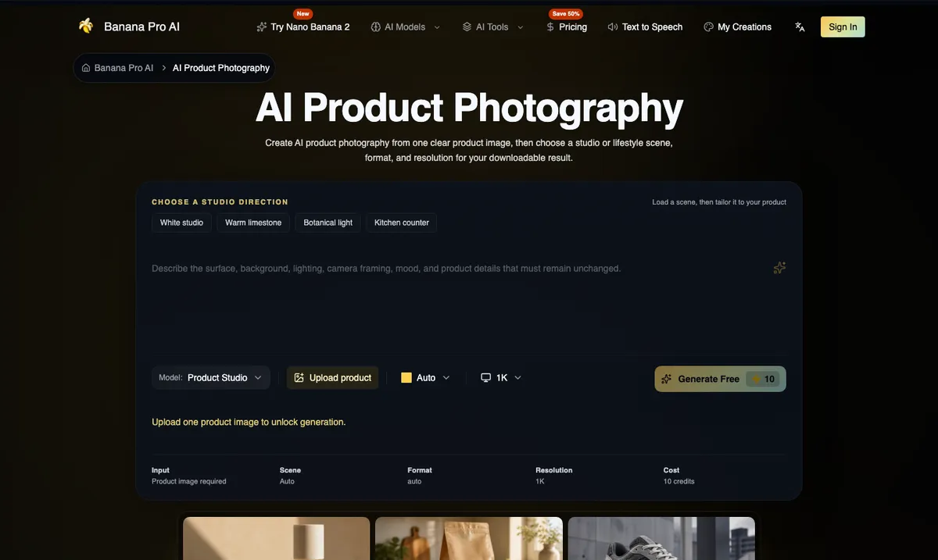Click the Banana Pro AI brand name
Viewport: 938px width, 560px height.
pos(141,27)
